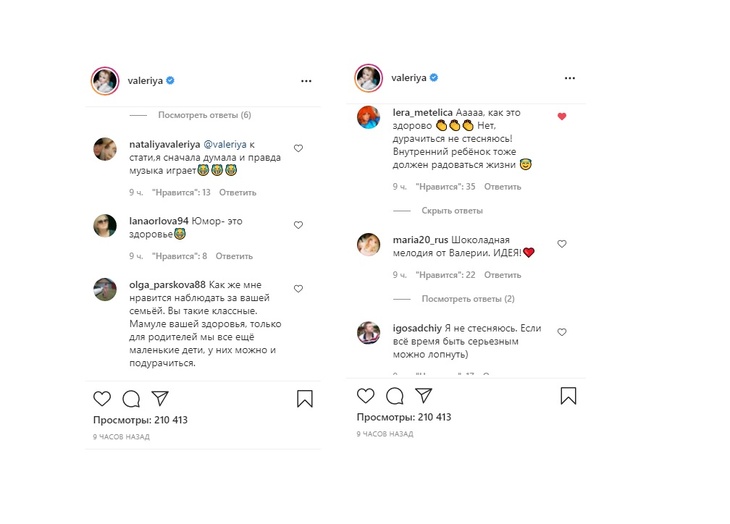Expand 'Посмотреть ответы (2)' replies
Screen dimensions: 730x524
coord(468,299)
